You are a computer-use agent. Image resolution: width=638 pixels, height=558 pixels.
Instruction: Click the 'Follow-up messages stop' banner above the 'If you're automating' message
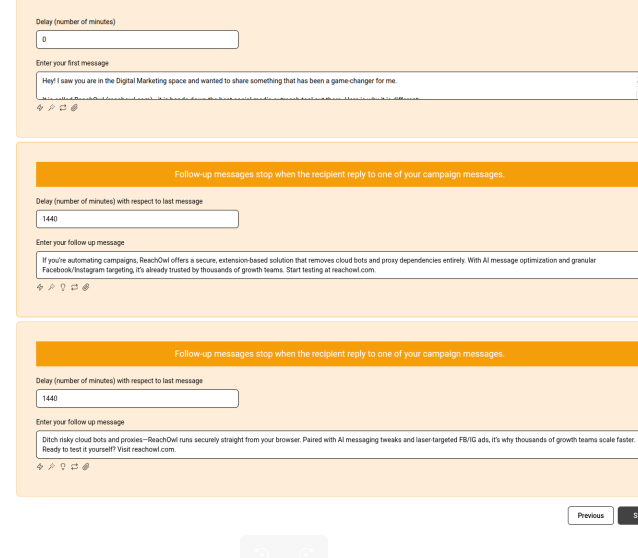click(x=337, y=174)
